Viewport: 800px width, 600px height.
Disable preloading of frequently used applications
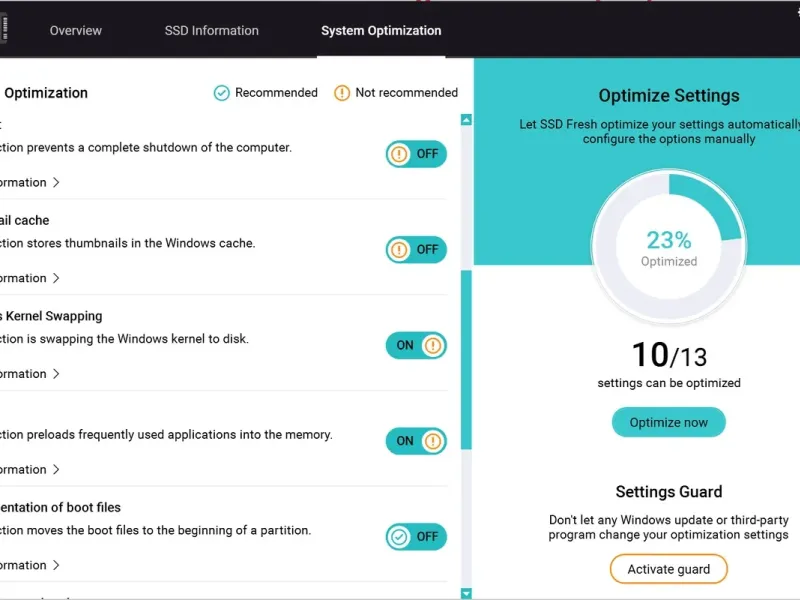coord(416,441)
